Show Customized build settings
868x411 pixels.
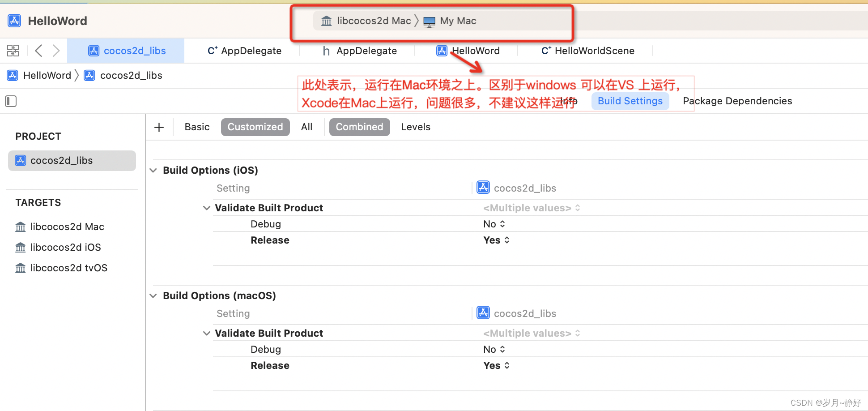[x=255, y=127]
